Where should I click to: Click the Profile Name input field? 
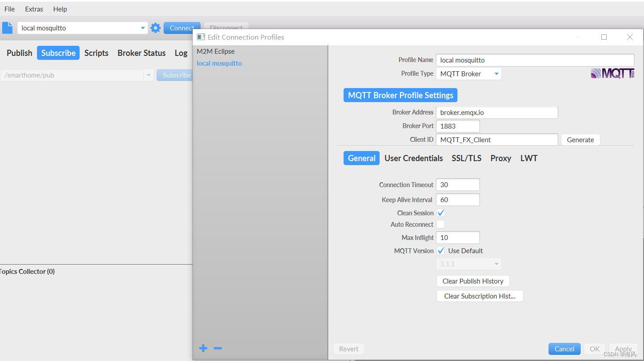(535, 60)
